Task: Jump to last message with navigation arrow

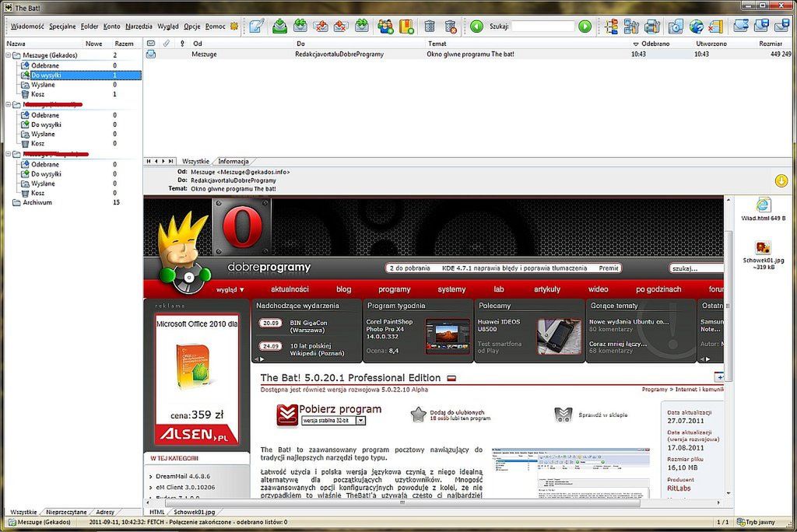Action: pos(170,161)
